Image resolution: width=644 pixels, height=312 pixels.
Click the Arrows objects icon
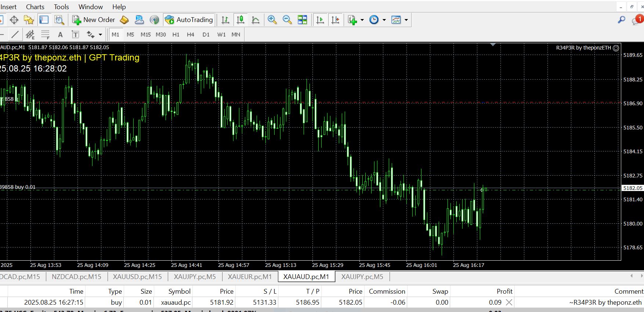pos(90,34)
